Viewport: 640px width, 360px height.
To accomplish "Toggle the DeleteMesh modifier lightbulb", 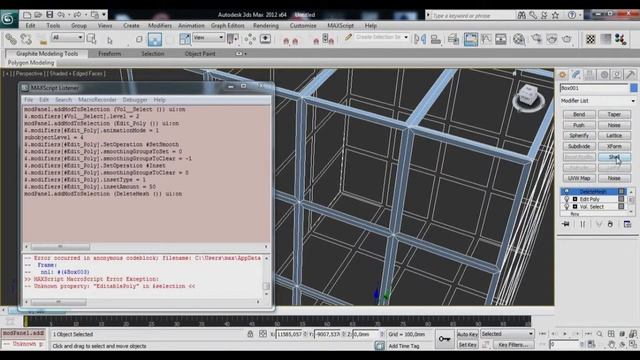I will pyautogui.click(x=567, y=191).
